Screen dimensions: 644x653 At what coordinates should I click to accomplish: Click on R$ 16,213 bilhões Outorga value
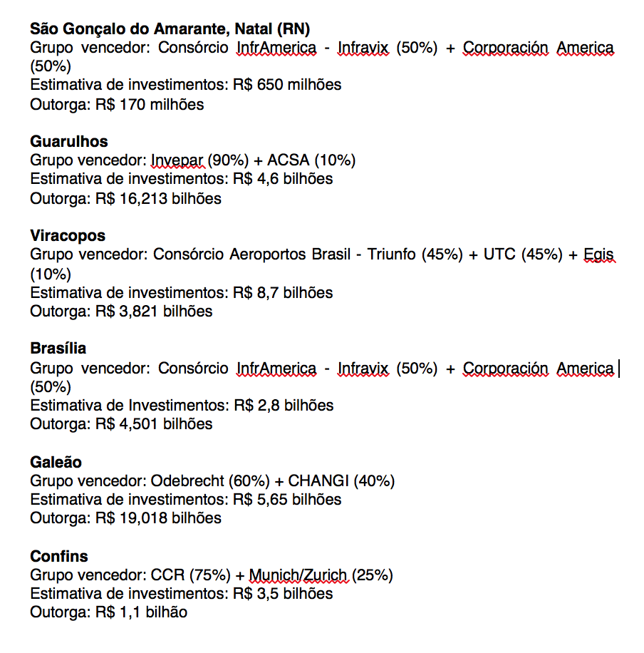pyautogui.click(x=159, y=199)
